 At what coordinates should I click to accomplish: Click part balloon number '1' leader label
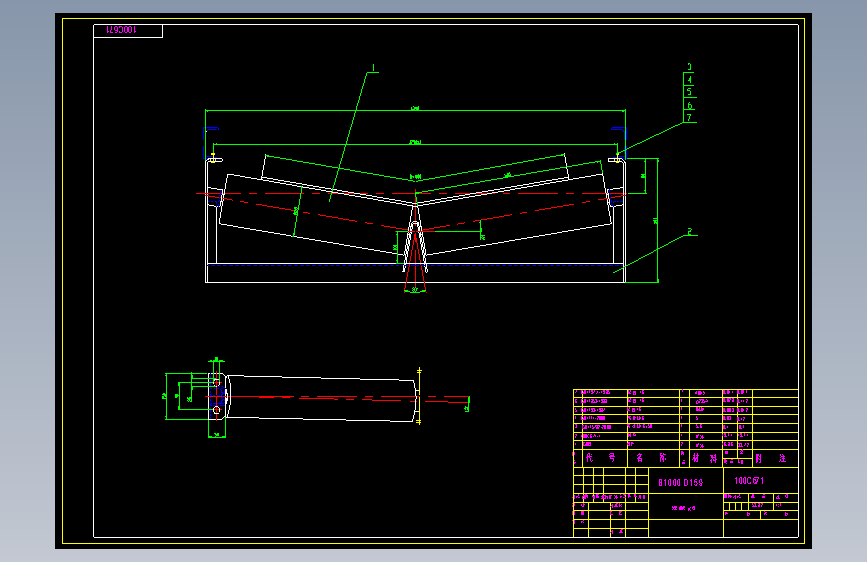tap(373, 68)
